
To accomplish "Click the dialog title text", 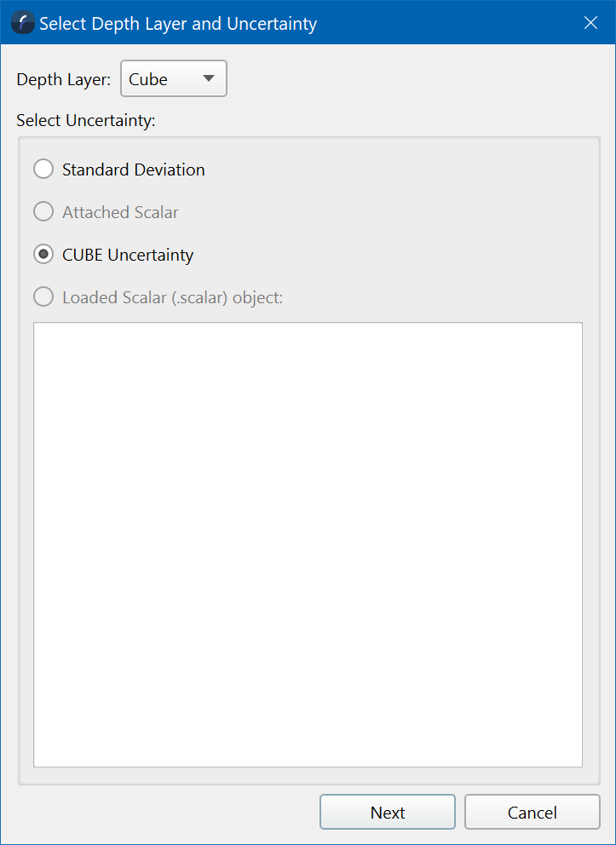I will [178, 24].
